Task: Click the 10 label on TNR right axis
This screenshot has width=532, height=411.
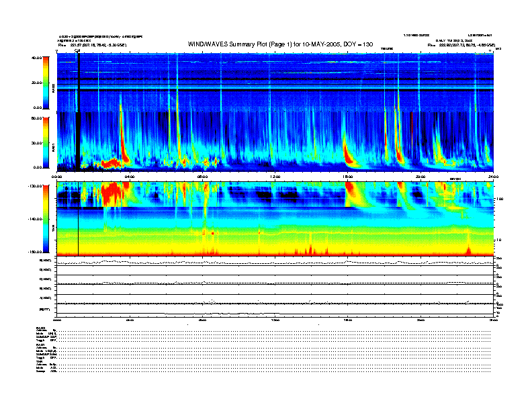Action: (x=498, y=240)
